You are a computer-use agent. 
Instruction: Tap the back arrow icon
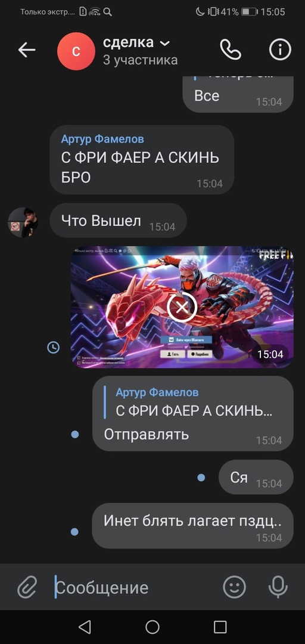pos(27,50)
